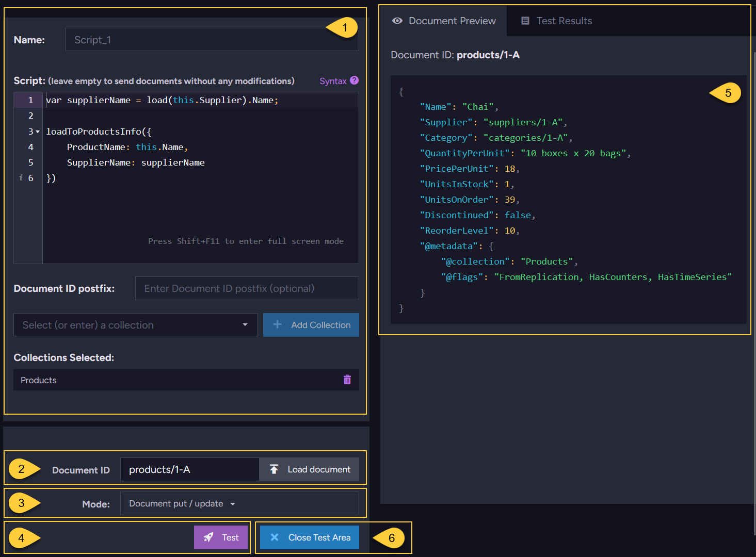Click into the script Name input field
Viewport: 756px width, 557px height.
tap(212, 40)
